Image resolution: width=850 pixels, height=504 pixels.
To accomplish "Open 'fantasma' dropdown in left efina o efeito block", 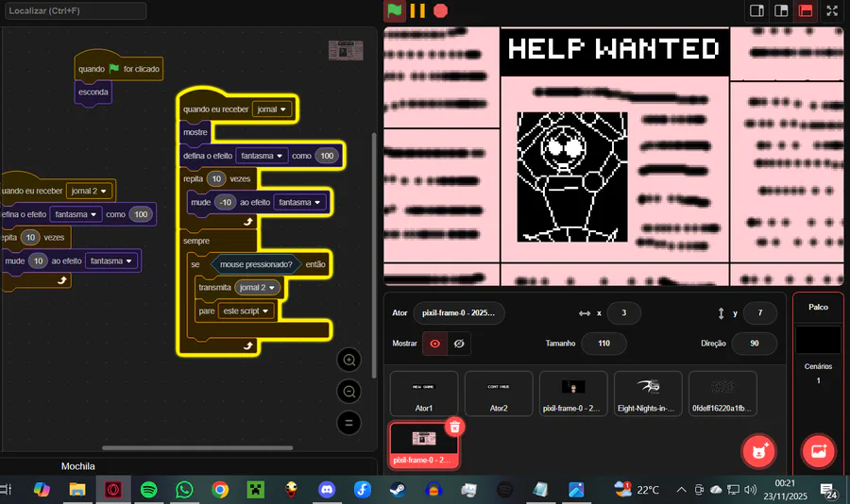I will 76,214.
